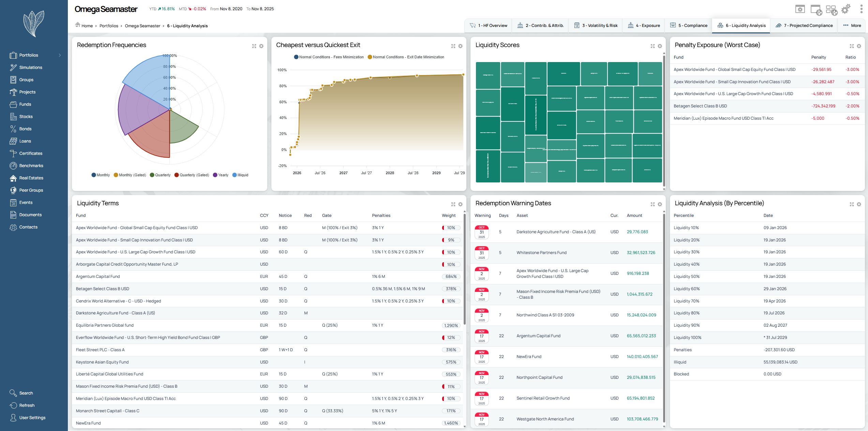Click the Home breadcrumb link
The image size is (868, 431).
tap(87, 26)
